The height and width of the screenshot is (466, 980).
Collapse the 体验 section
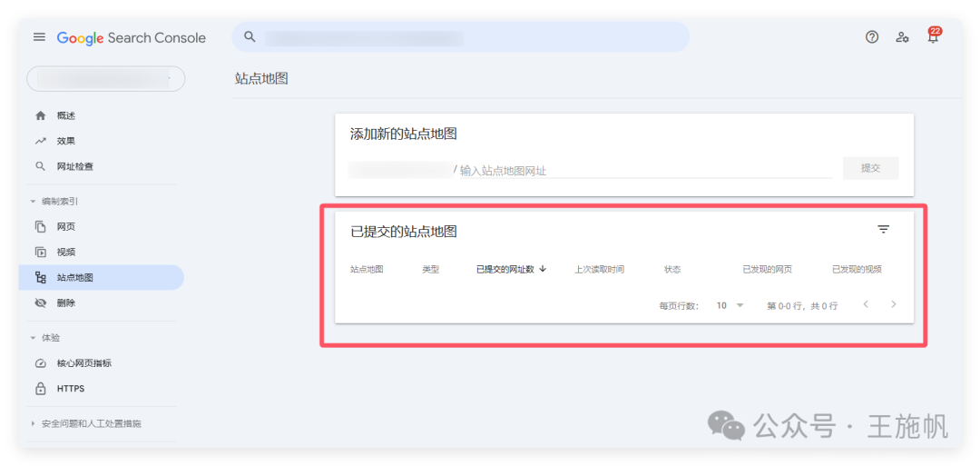pyautogui.click(x=45, y=338)
